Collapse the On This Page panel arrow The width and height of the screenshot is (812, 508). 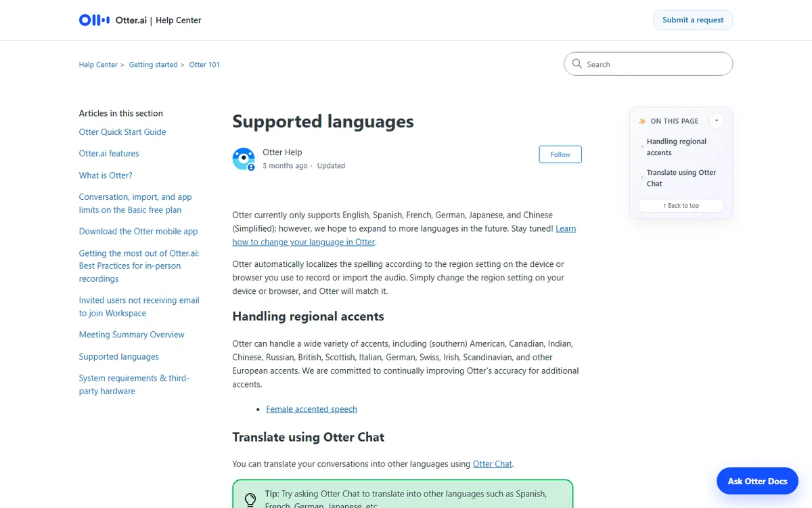tap(717, 121)
